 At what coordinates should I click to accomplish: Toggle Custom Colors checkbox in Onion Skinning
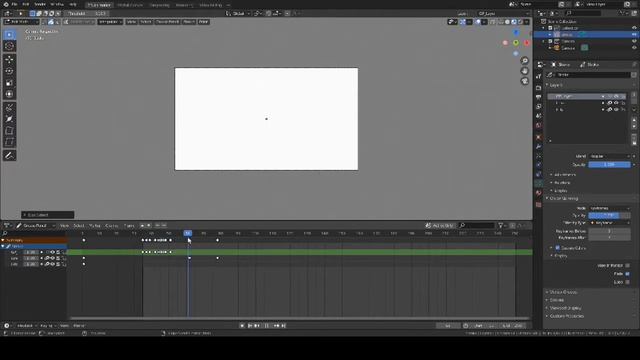[558, 248]
